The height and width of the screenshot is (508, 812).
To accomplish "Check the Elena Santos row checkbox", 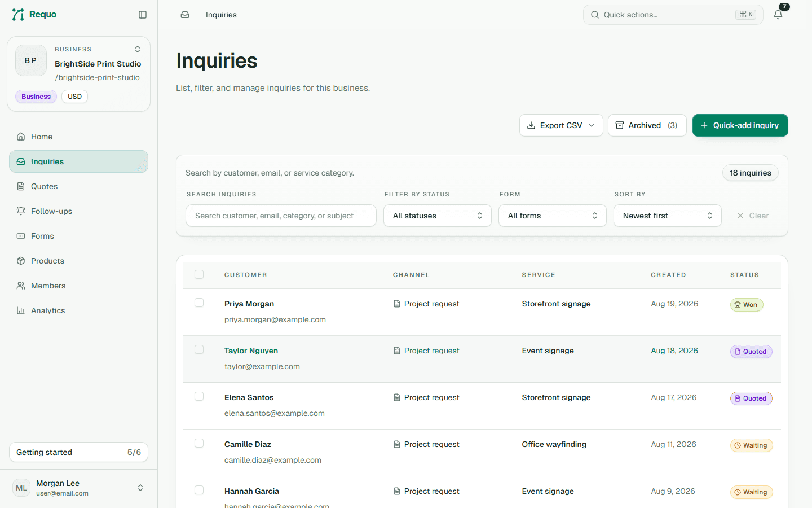I will click(x=199, y=396).
